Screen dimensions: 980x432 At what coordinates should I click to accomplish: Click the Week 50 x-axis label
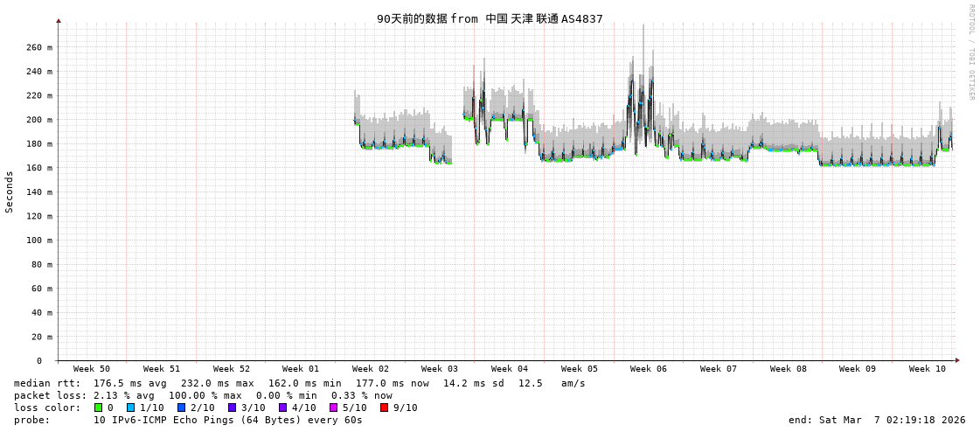(x=92, y=369)
